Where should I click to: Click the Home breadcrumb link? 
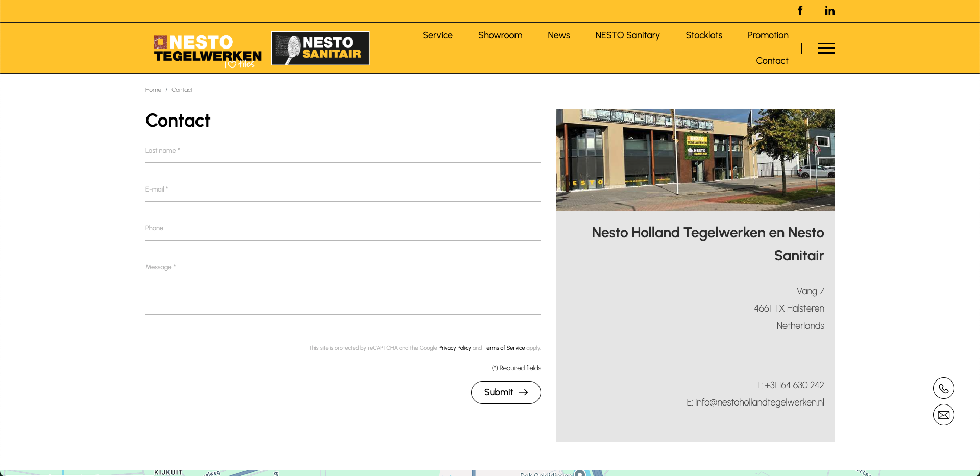(153, 90)
